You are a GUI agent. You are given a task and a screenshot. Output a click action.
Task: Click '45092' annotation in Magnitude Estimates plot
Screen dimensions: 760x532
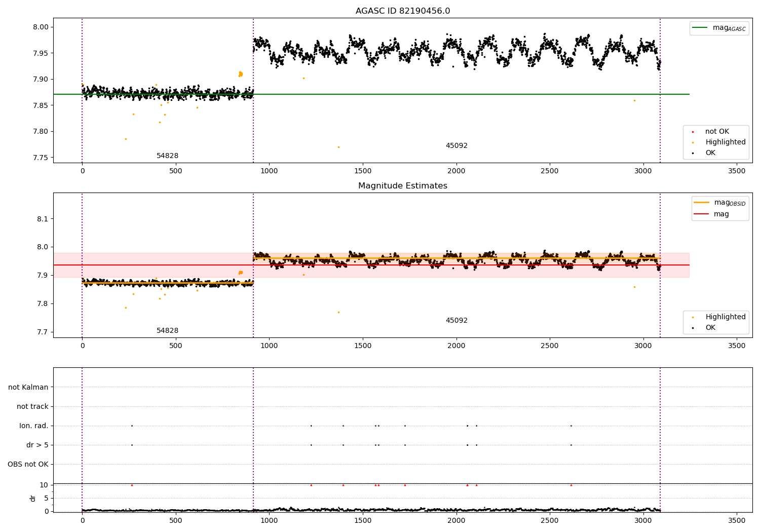457,321
